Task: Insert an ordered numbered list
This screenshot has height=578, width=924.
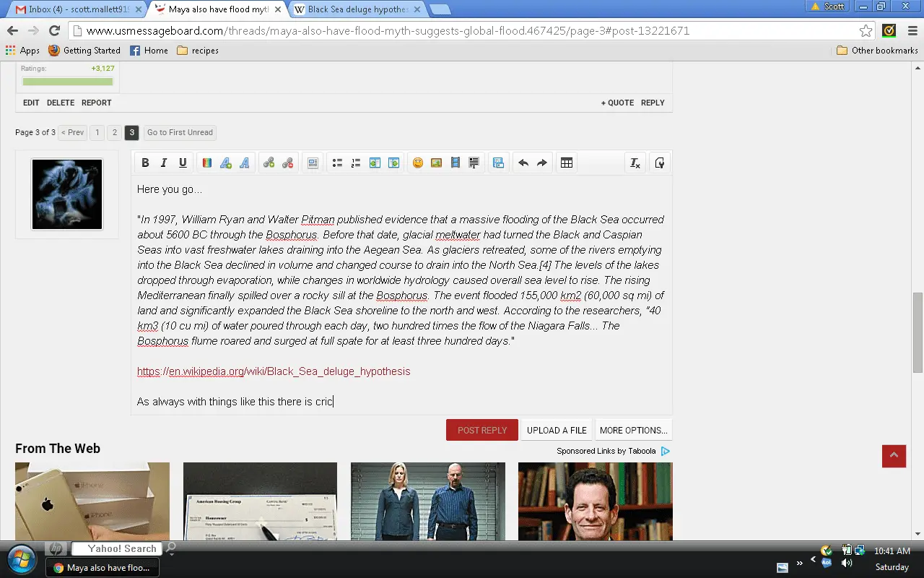Action: pos(356,163)
